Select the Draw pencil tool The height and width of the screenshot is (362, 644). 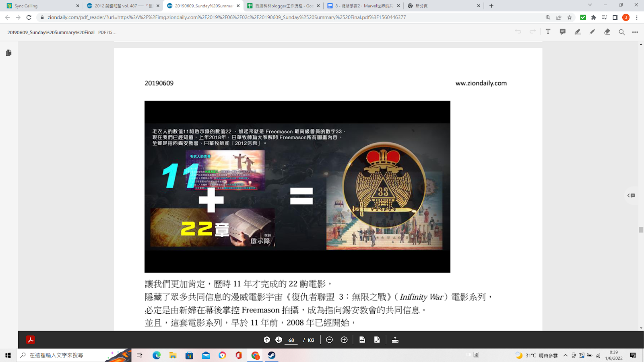pyautogui.click(x=592, y=32)
